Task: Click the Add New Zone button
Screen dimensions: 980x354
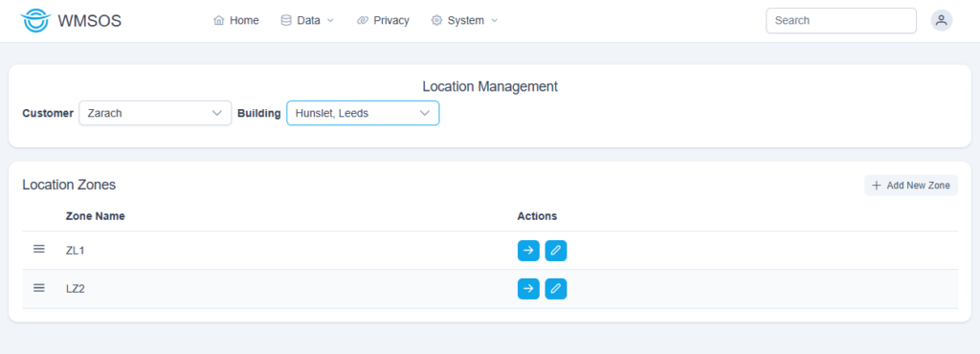Action: coord(911,186)
